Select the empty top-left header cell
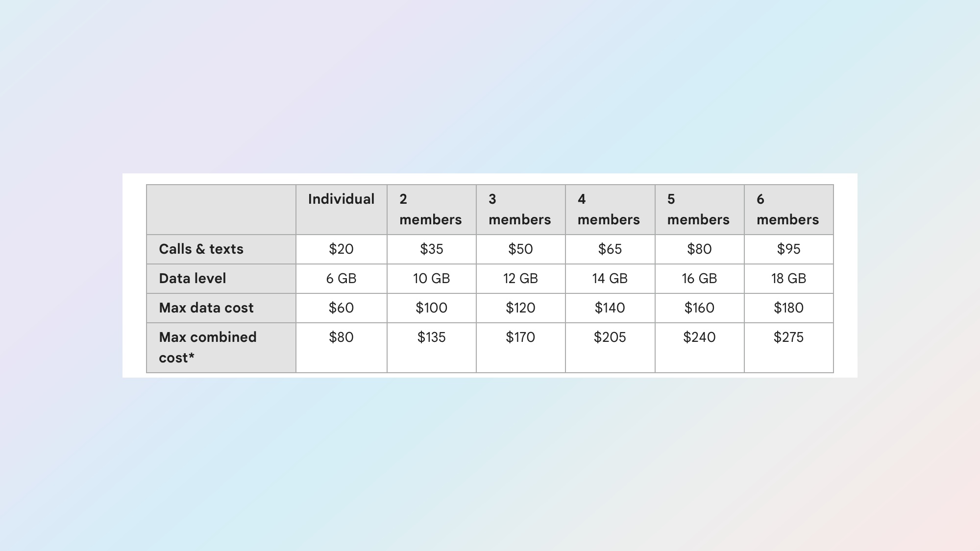Image resolution: width=980 pixels, height=551 pixels. click(221, 210)
